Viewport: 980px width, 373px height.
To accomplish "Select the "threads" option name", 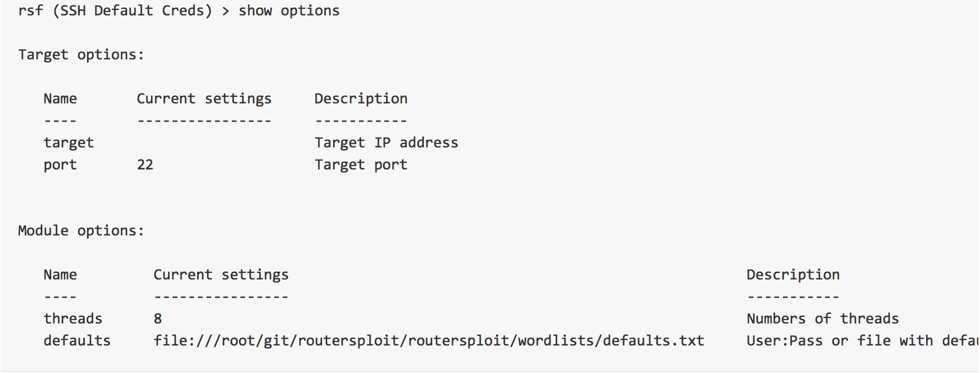I will 73,319.
